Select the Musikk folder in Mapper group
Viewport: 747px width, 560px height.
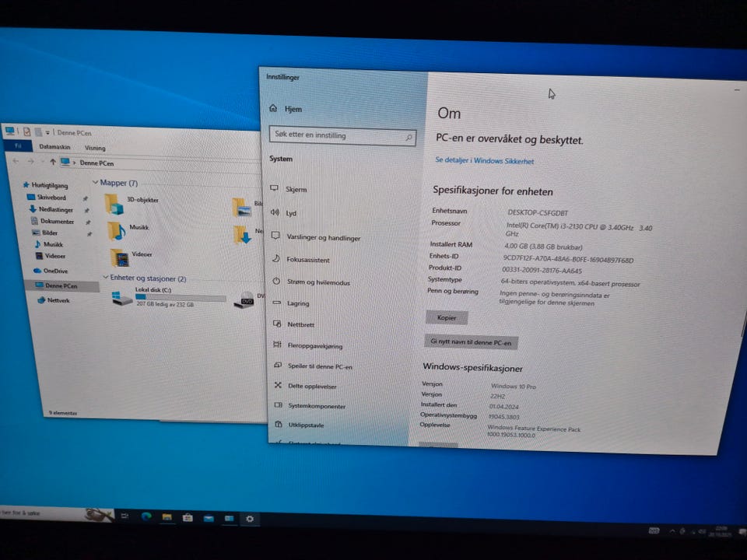(x=128, y=231)
